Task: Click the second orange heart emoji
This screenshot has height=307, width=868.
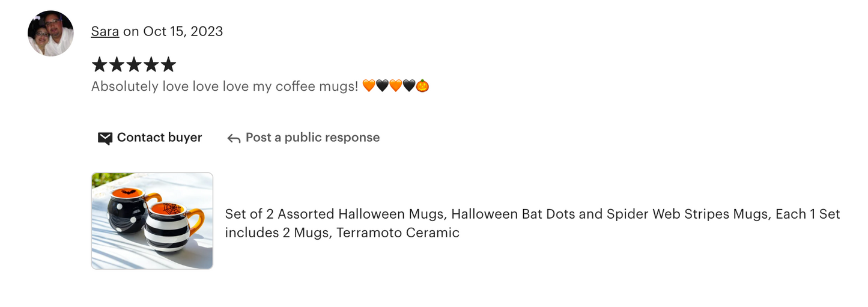Action: pos(395,87)
